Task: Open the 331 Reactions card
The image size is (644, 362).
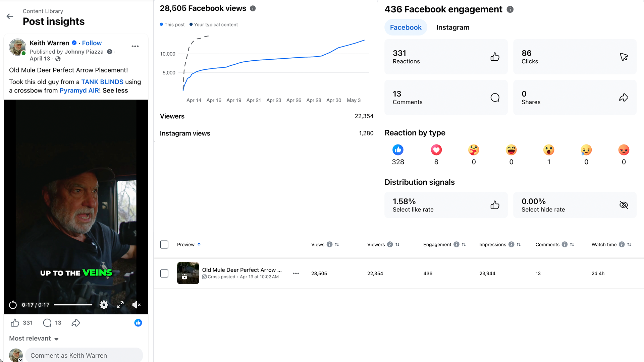Action: pyautogui.click(x=446, y=57)
